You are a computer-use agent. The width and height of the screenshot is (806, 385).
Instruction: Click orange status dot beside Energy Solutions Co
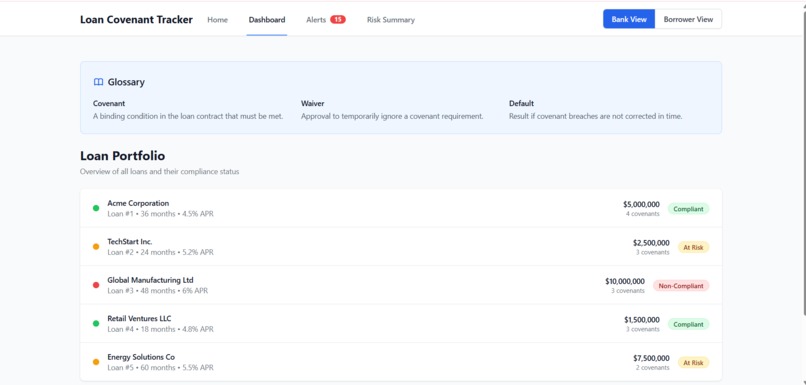click(96, 362)
